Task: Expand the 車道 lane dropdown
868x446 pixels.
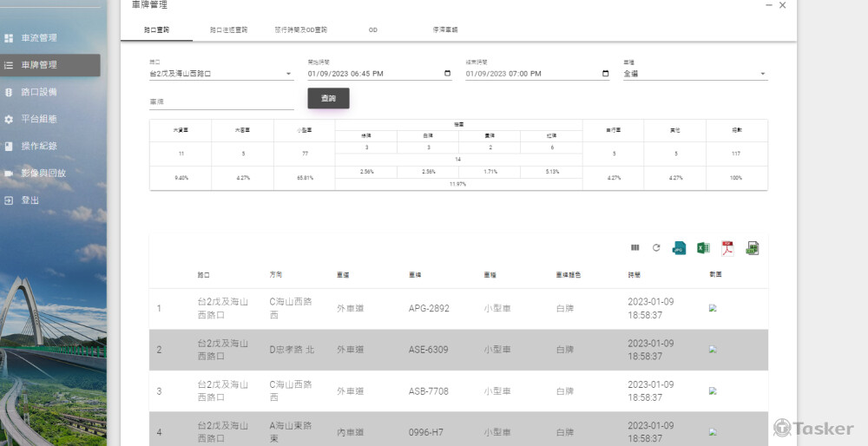Action: click(763, 74)
